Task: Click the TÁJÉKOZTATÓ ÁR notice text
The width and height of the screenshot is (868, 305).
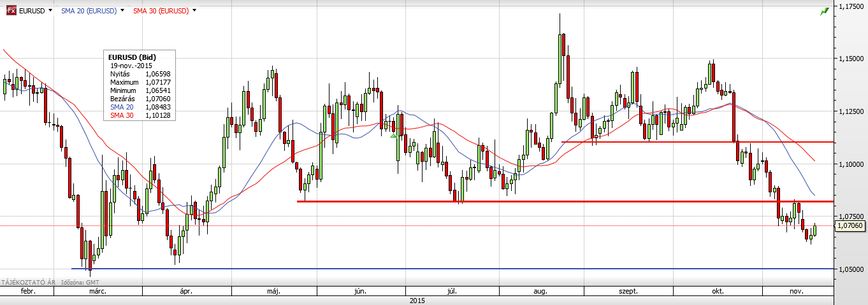Action: 28,281
